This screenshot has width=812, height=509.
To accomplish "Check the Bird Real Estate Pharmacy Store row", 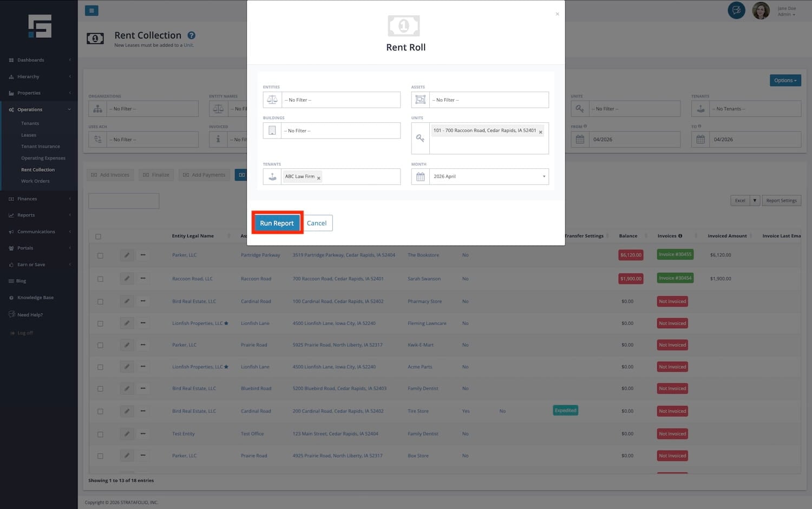I will 100,302.
